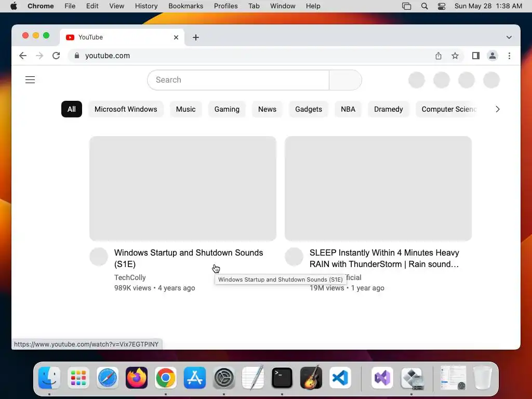This screenshot has height=399, width=532.
Task: Click the rain video channel avatar circle
Action: pos(294,257)
